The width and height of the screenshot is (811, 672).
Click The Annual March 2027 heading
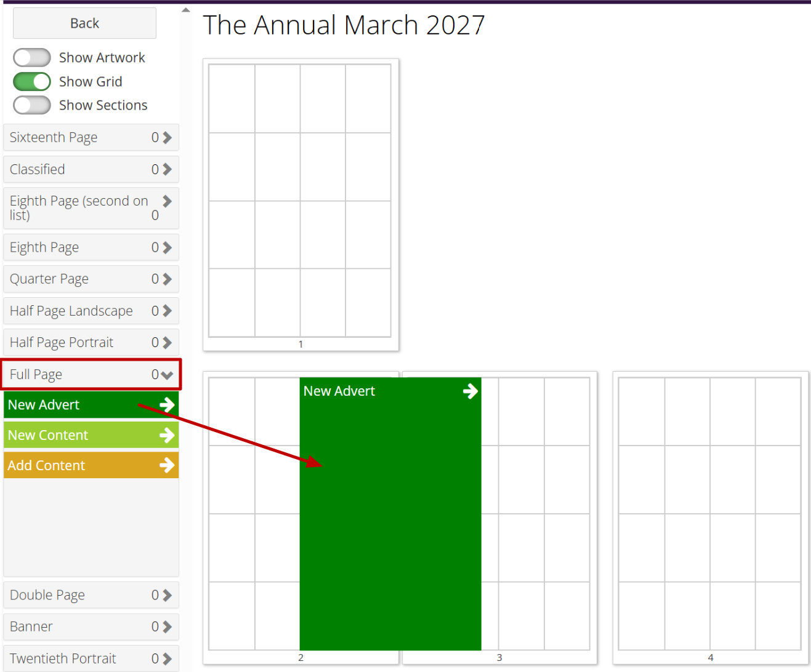click(344, 25)
